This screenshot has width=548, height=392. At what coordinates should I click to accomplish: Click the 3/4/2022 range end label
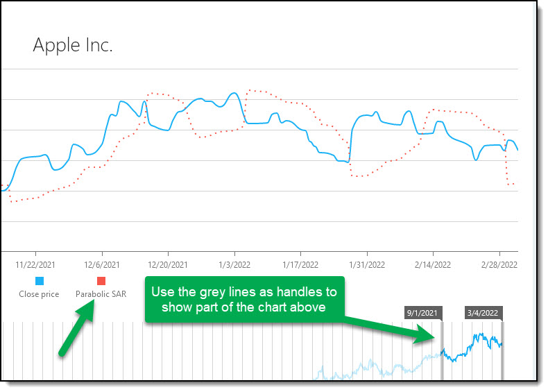[x=483, y=313]
